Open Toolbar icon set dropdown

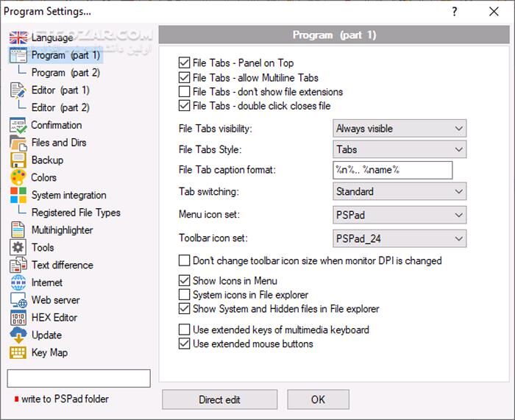click(399, 238)
